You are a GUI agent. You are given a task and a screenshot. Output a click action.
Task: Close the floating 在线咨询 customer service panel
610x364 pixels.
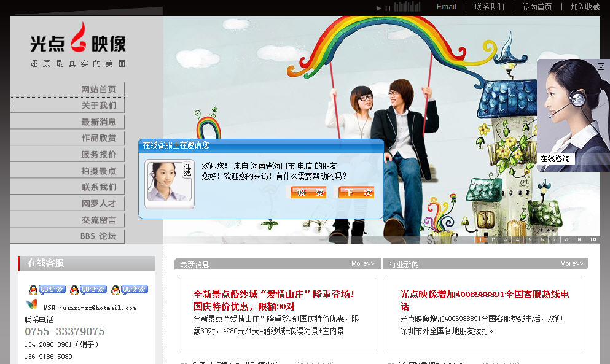601,66
